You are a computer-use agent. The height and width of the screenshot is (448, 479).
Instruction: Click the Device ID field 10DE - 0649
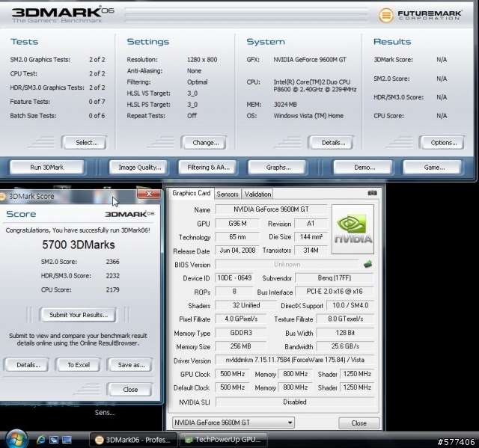pos(234,278)
